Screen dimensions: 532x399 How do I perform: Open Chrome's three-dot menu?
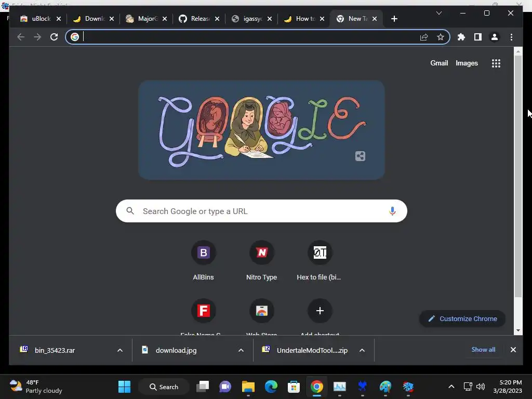[511, 37]
